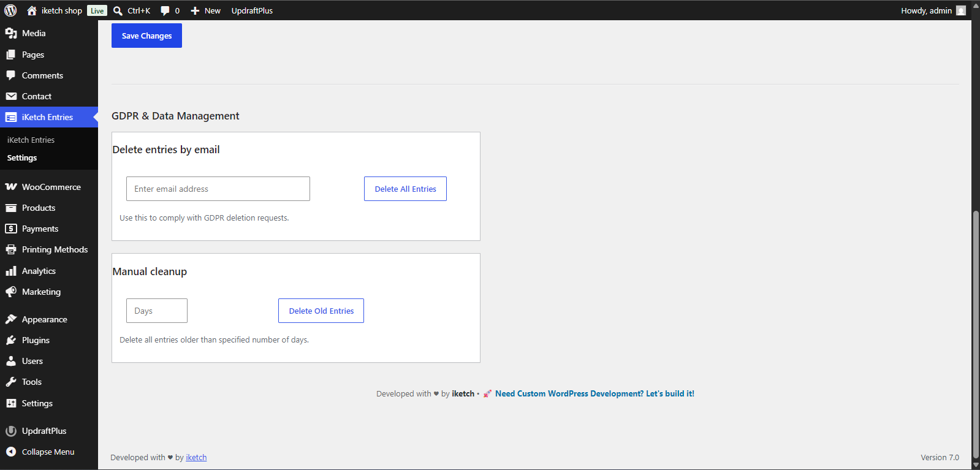Click the iketch shop site name link
This screenshot has width=980, height=470.
click(62, 10)
